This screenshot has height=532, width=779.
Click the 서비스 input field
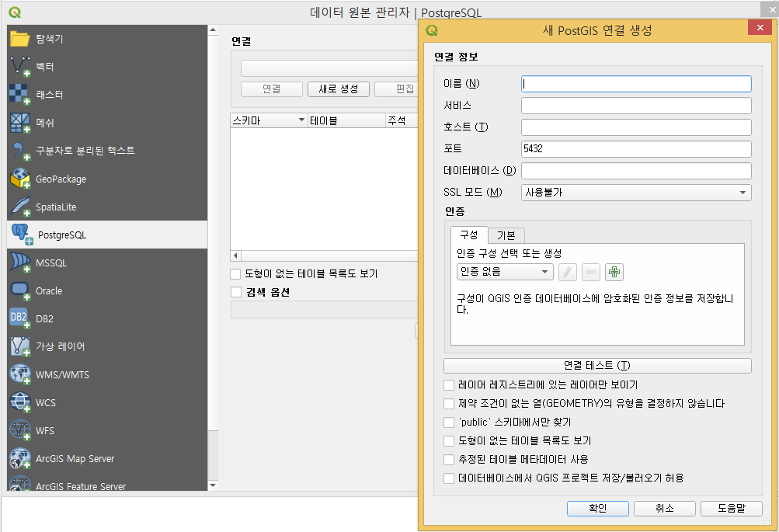(x=636, y=106)
